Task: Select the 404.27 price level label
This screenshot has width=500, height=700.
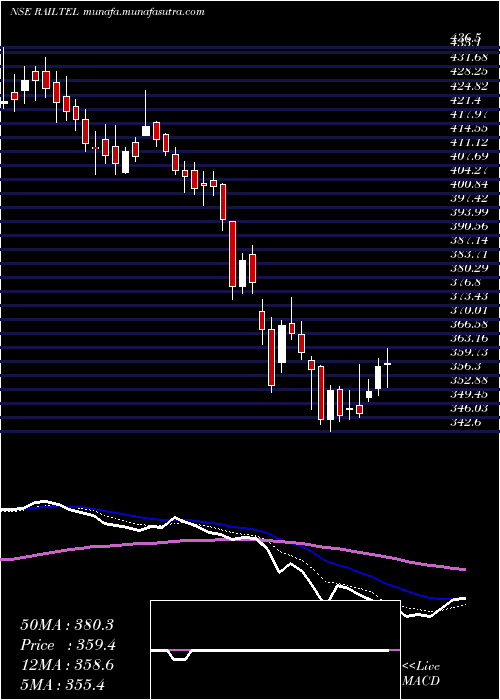Action: (x=471, y=170)
